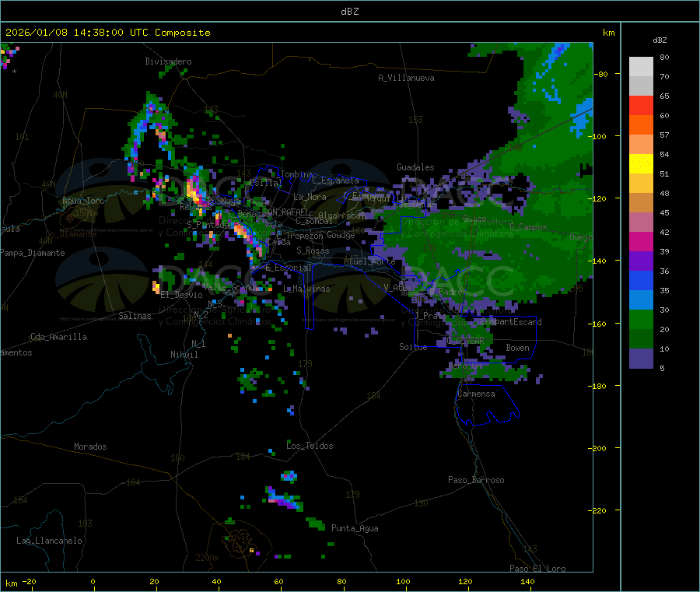Click the Valle_Grande label
700x592 pixels.
(x=231, y=287)
